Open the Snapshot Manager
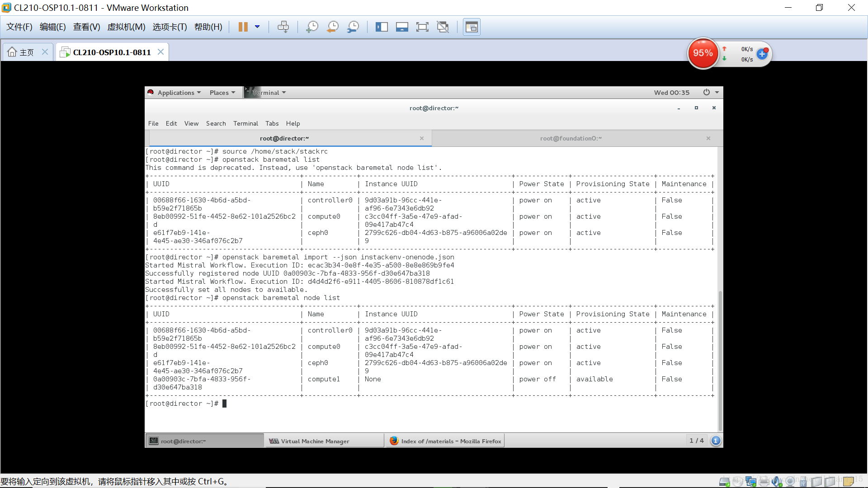 point(353,27)
